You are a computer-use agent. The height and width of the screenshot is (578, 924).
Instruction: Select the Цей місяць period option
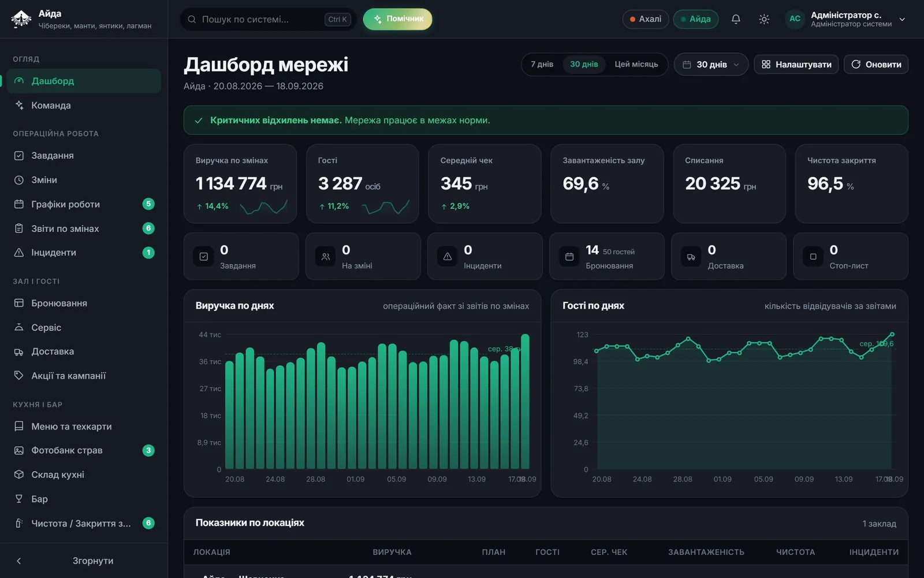(636, 64)
